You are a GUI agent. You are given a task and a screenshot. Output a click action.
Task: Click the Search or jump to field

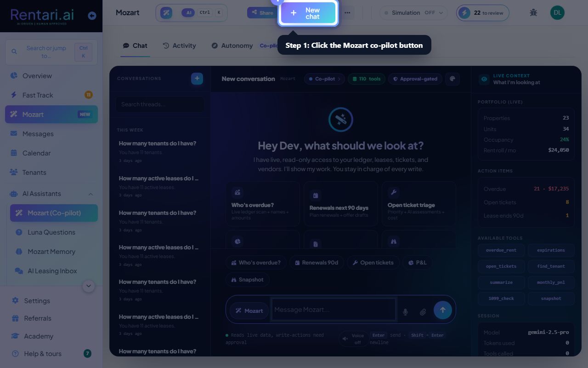[x=51, y=52]
